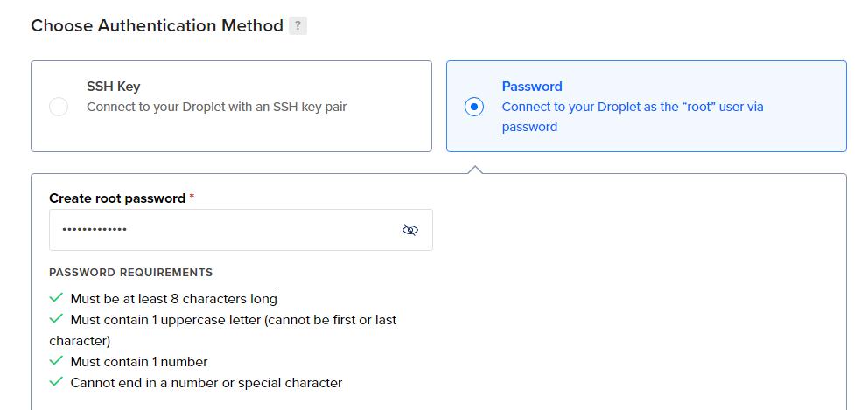Click the green check beside 8 characters rule

[56, 298]
